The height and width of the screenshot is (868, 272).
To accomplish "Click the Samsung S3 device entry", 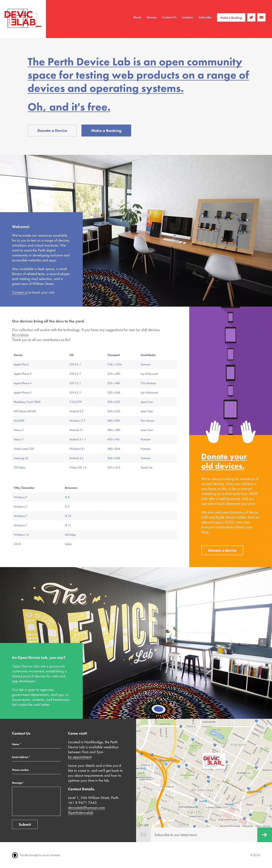I will coord(21,458).
